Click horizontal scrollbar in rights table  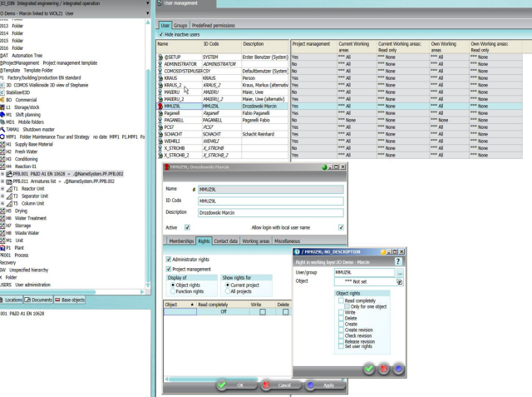[x=213, y=379]
